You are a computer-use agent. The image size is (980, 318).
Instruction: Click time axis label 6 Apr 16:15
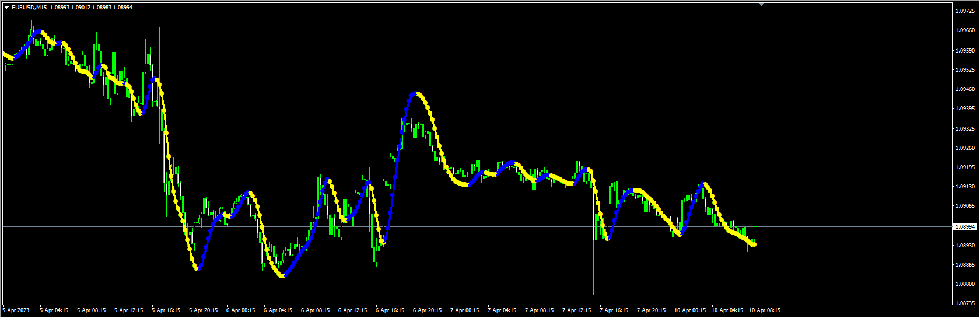pyautogui.click(x=390, y=310)
